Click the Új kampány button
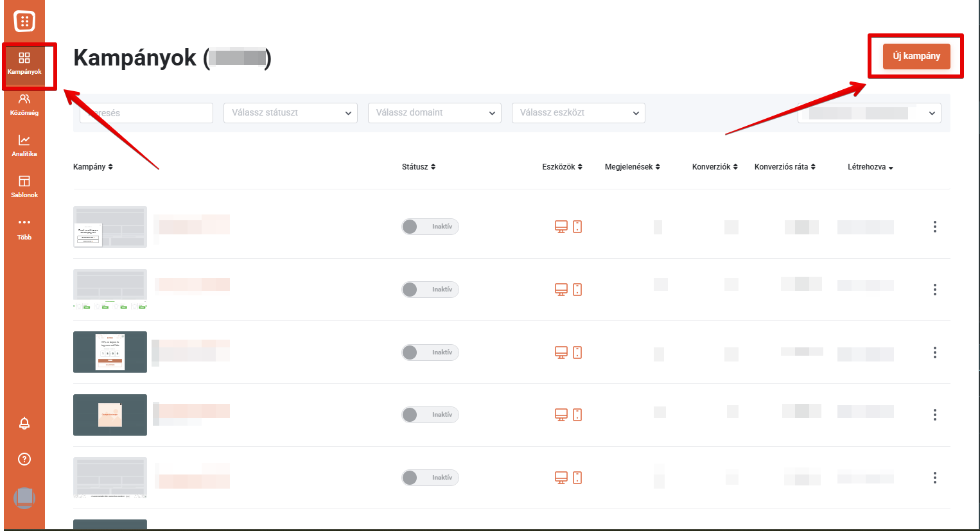 point(916,57)
